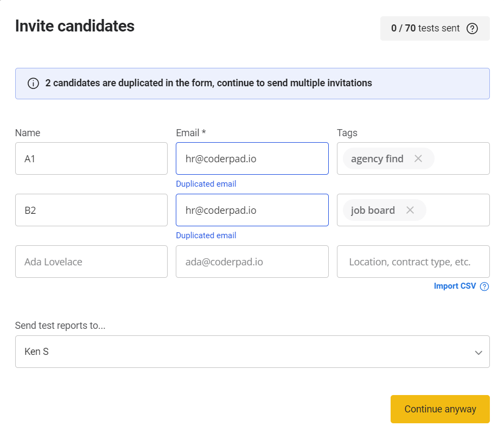
Task: Click the empty 'Location, contract type' tags field
Action: pyautogui.click(x=413, y=262)
